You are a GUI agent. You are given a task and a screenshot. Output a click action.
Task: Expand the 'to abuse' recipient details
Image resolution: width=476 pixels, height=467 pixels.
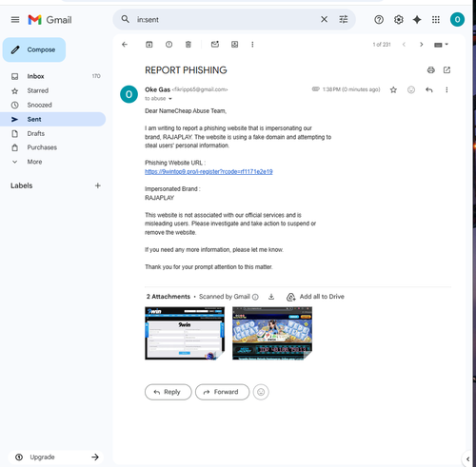point(170,99)
